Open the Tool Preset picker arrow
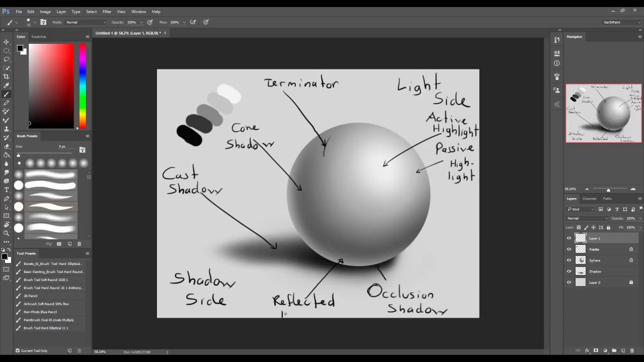The height and width of the screenshot is (362, 644). 17,22
